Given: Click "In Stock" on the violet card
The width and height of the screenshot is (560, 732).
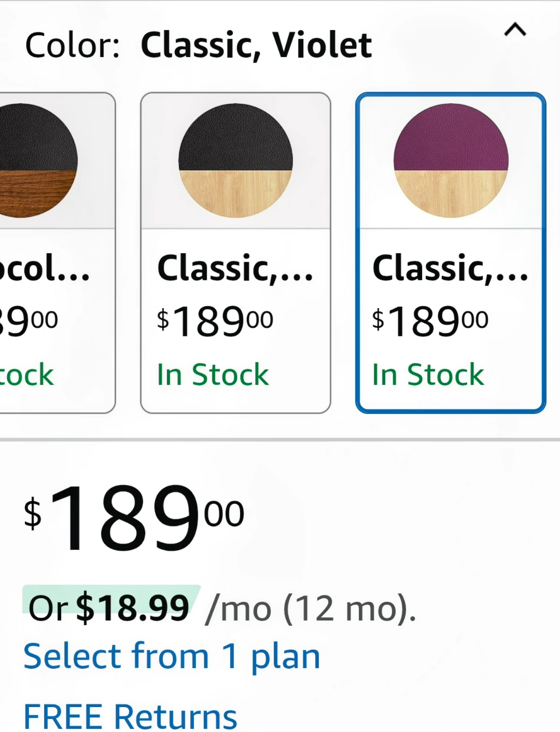Looking at the screenshot, I should (428, 375).
